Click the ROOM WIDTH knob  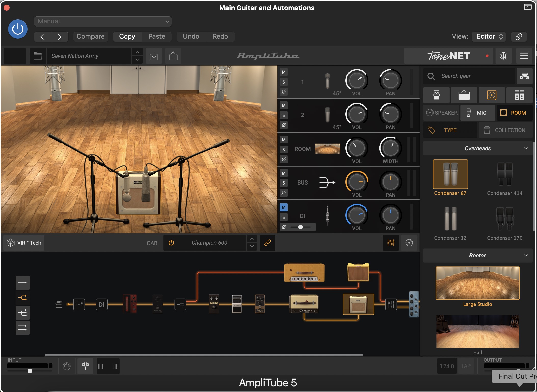click(x=390, y=148)
